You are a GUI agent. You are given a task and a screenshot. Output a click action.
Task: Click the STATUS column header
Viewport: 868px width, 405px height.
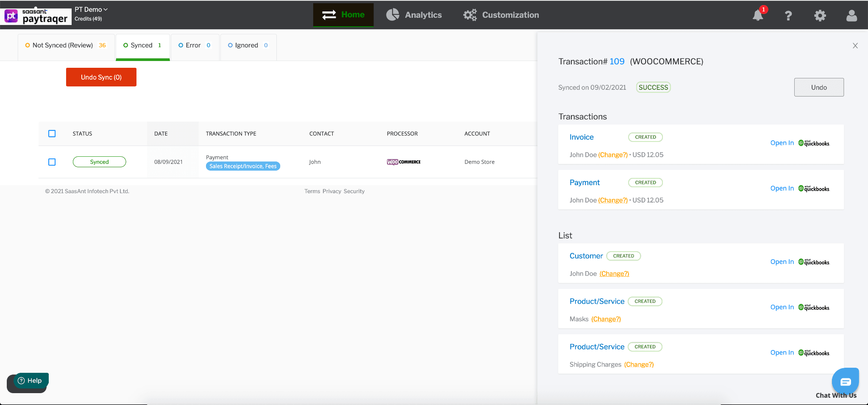pyautogui.click(x=82, y=133)
